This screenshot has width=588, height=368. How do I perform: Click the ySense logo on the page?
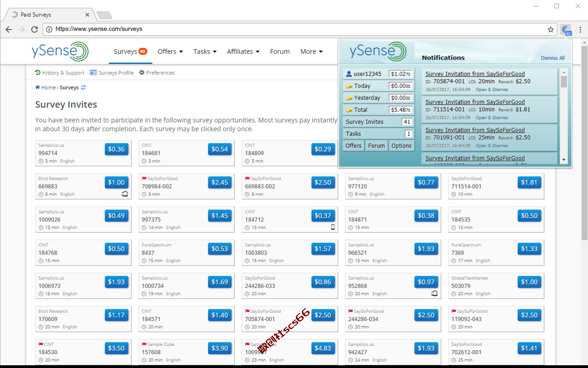pos(60,52)
